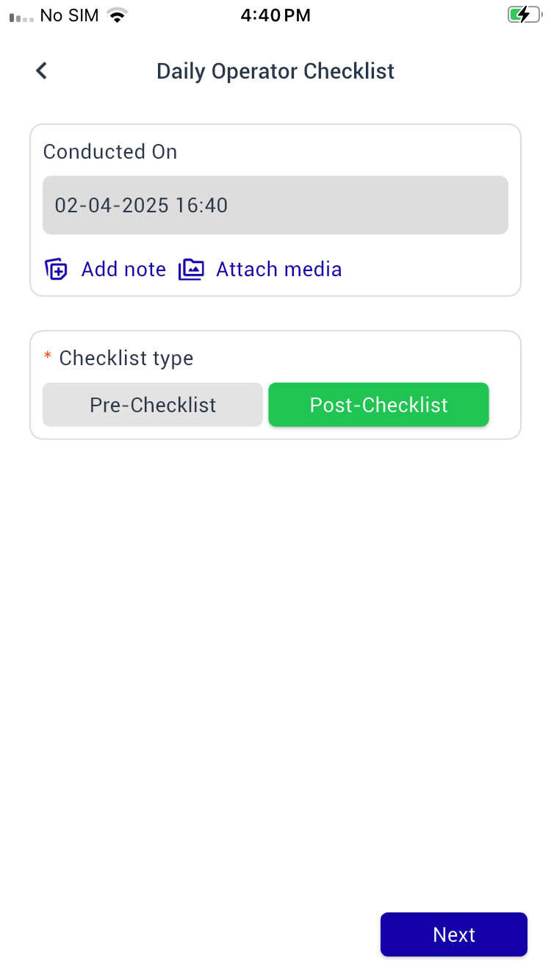Screen dimensions: 551x980
Task: Click the Attach media gallery icon
Action: click(191, 270)
